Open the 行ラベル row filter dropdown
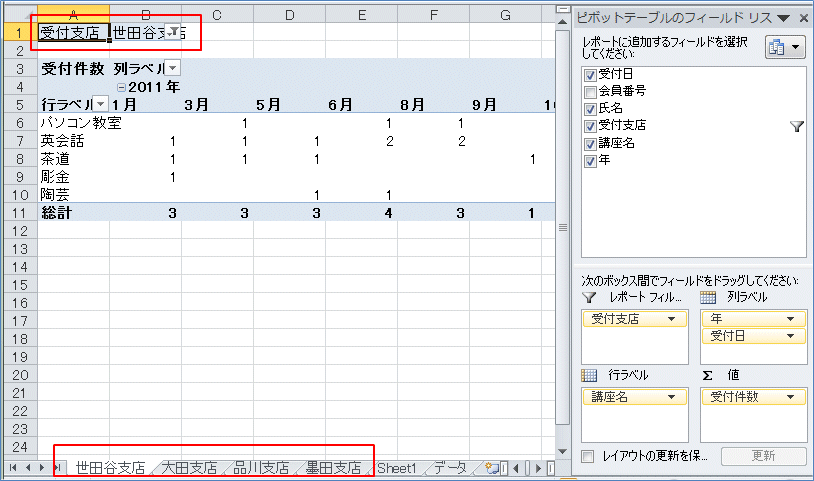 pos(101,104)
